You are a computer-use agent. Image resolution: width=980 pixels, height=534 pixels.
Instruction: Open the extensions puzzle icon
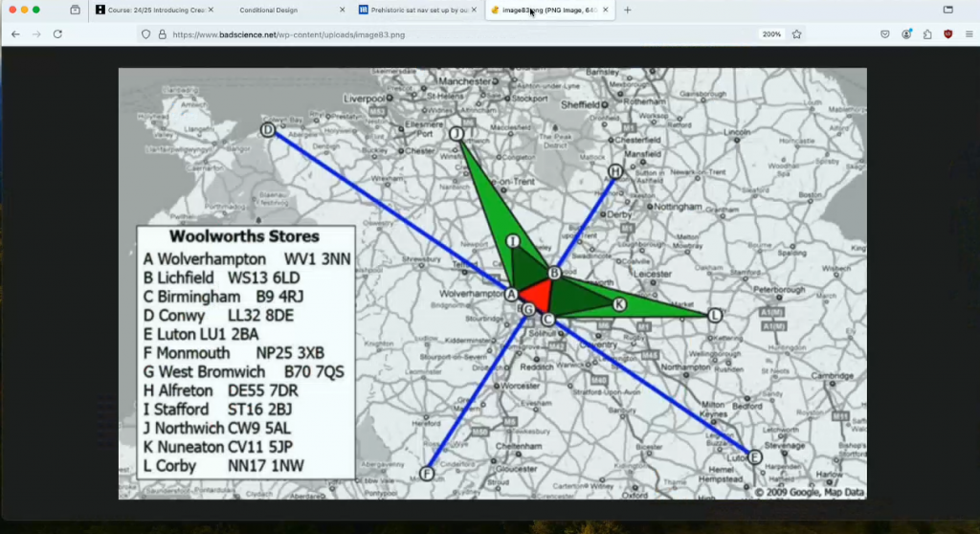click(927, 33)
